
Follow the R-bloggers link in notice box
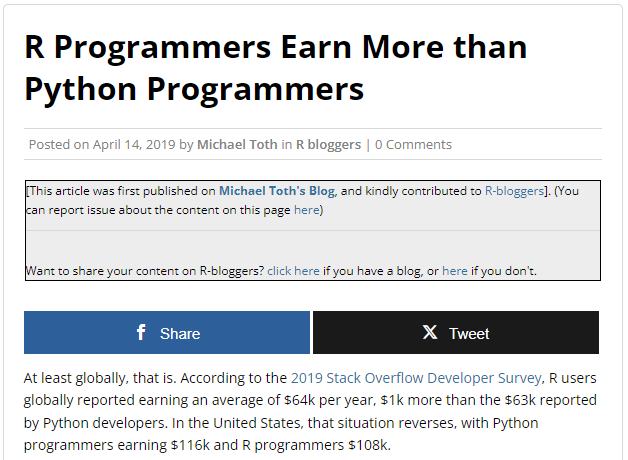tap(513, 190)
